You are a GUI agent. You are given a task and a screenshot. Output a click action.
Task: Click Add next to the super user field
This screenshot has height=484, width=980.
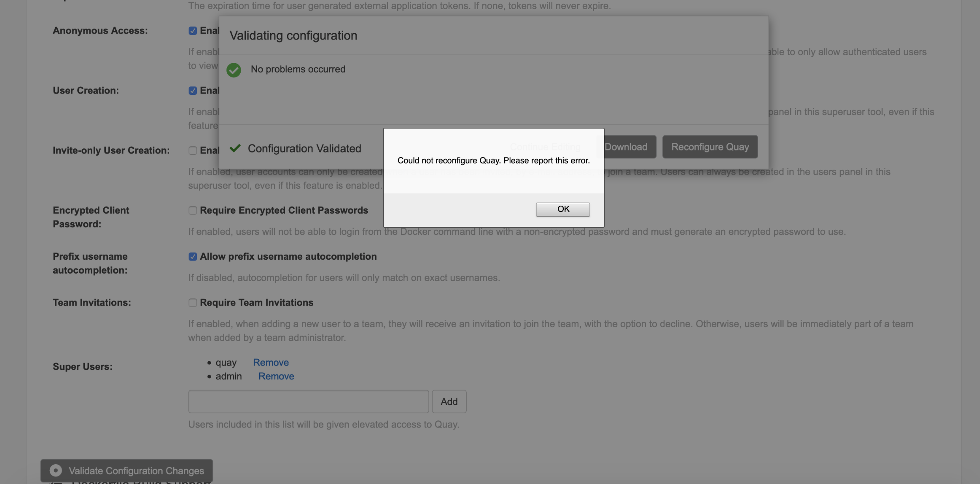pos(449,401)
